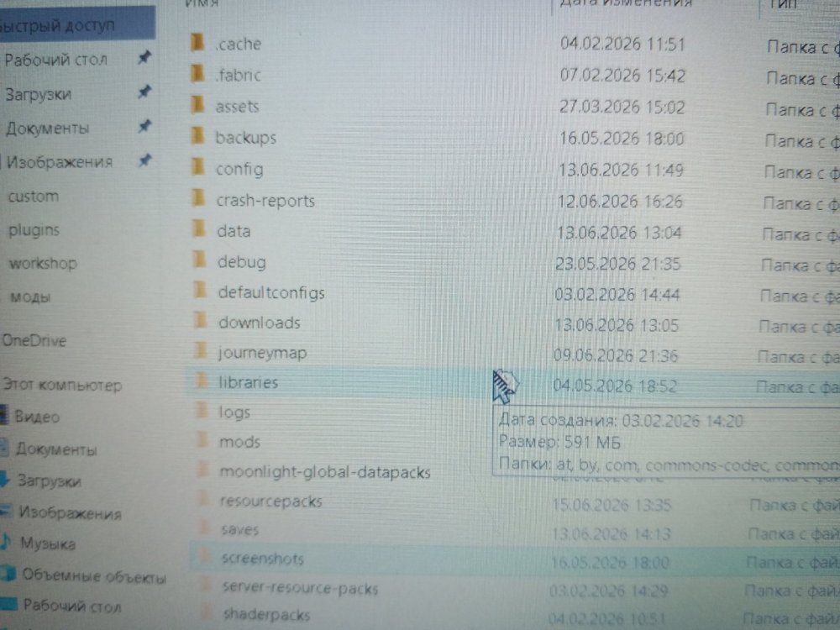Image resolution: width=840 pixels, height=630 pixels.
Task: Sort by Дата изменения column header
Action: [625, 3]
